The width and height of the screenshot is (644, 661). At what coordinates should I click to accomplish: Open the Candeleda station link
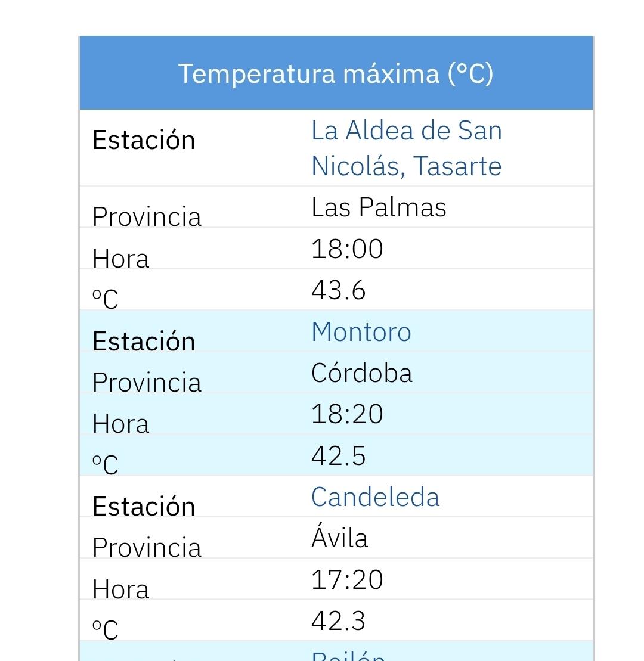pos(375,497)
